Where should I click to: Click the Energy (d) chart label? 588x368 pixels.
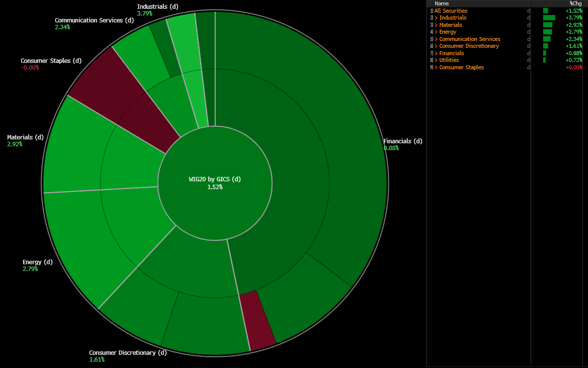(38, 262)
